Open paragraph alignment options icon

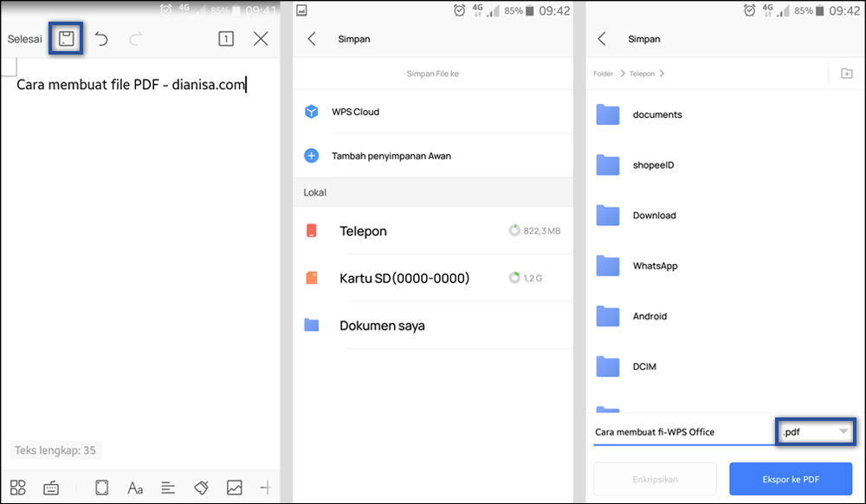pos(168,488)
